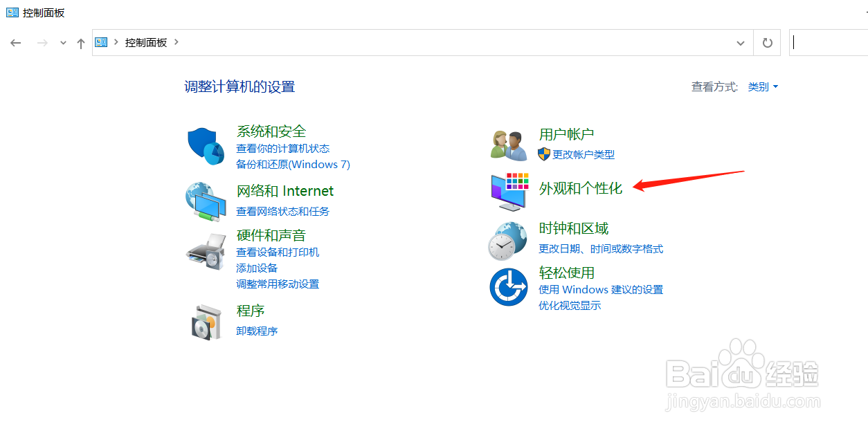Viewport: 868px width, 431px height.
Task: Open 查看你的计算机状态
Action: pyautogui.click(x=284, y=148)
